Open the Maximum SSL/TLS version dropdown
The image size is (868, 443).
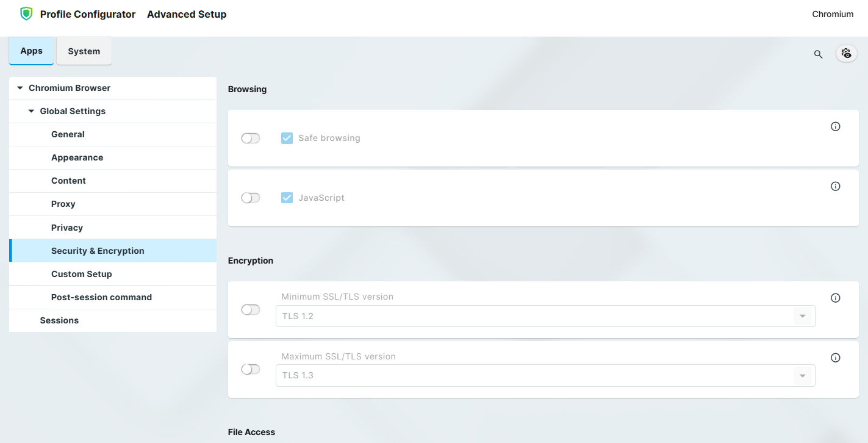(545, 375)
